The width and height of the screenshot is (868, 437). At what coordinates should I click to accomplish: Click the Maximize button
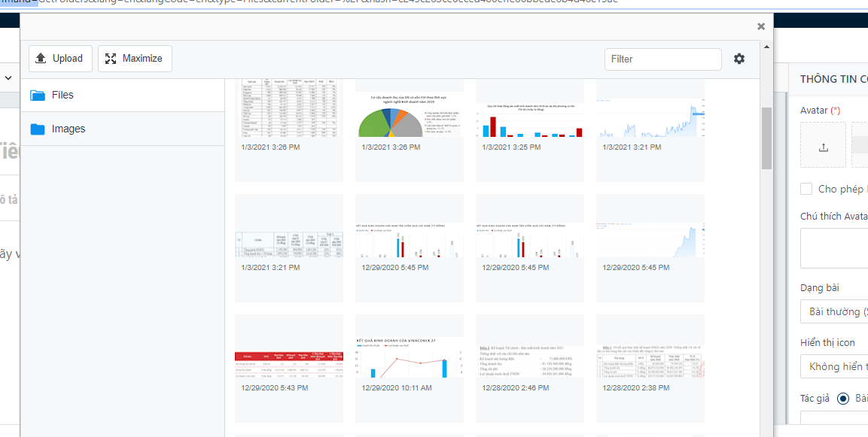click(x=135, y=59)
